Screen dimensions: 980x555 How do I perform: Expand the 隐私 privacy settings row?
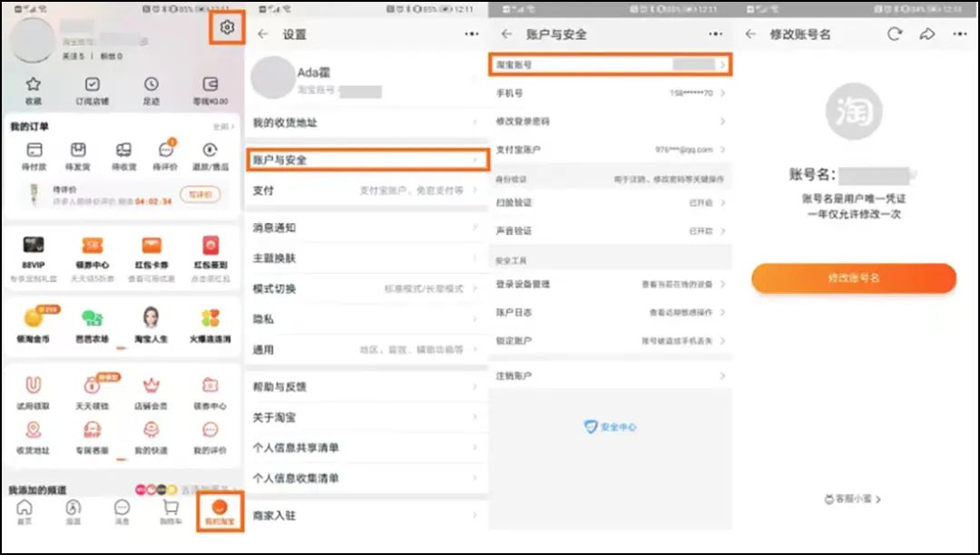(367, 319)
